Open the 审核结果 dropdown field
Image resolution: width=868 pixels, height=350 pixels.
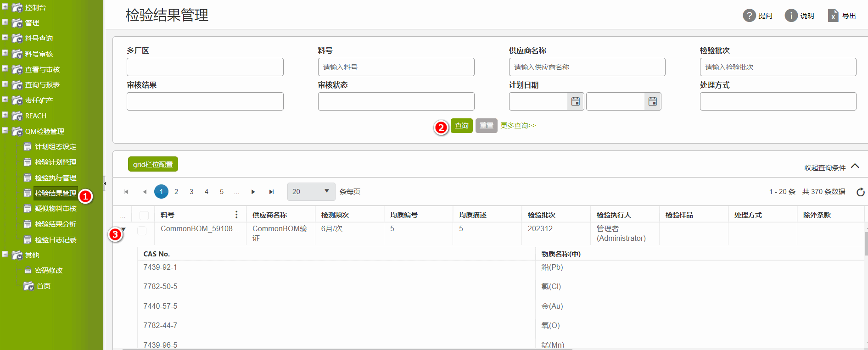(x=205, y=101)
